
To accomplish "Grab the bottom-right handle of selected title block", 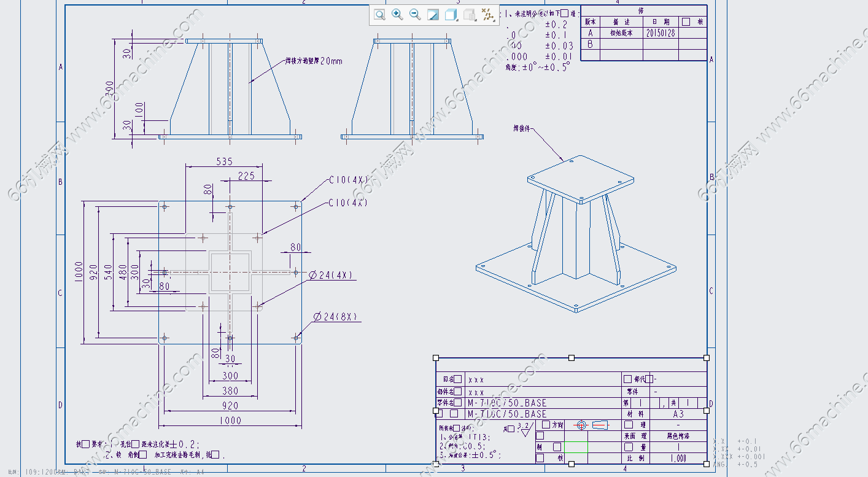I will pos(707,464).
